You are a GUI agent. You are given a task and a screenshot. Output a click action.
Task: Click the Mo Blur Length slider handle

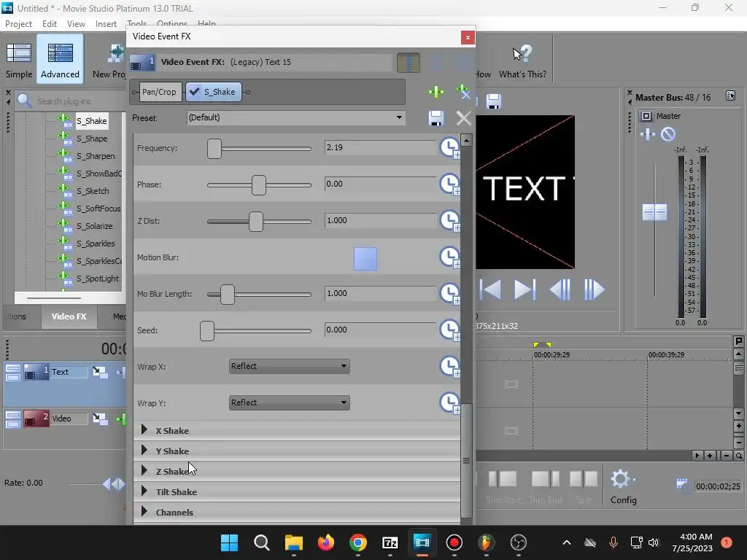click(228, 295)
